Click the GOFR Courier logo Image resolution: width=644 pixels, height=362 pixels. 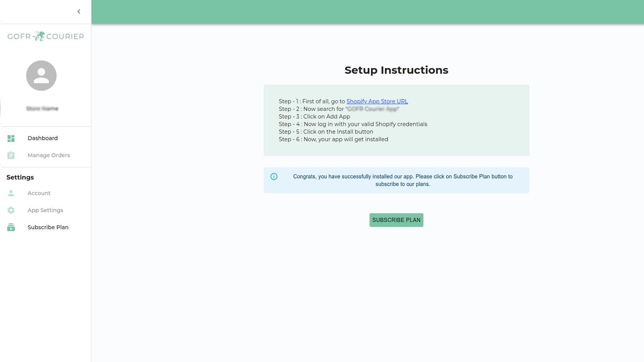45,37
